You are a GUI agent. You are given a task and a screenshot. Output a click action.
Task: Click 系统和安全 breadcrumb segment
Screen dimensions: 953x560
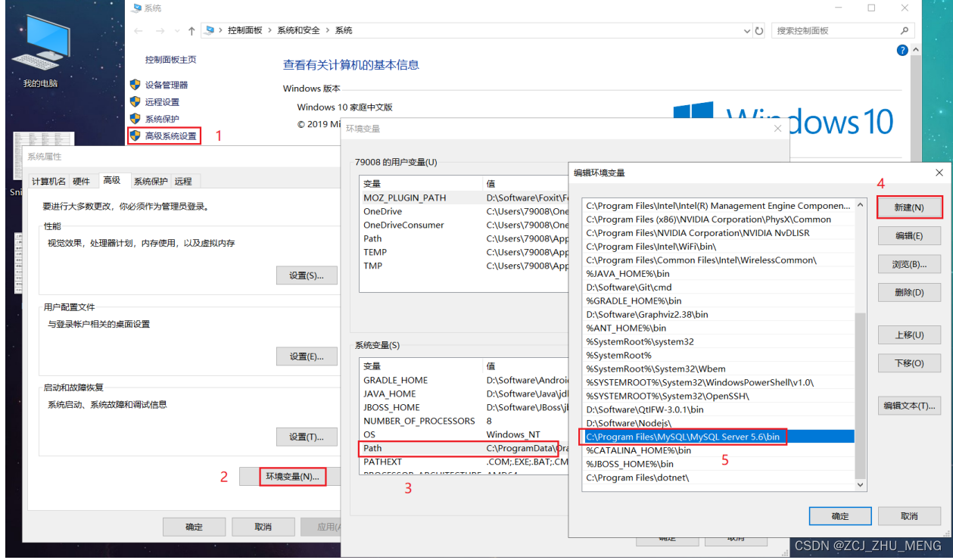[298, 30]
